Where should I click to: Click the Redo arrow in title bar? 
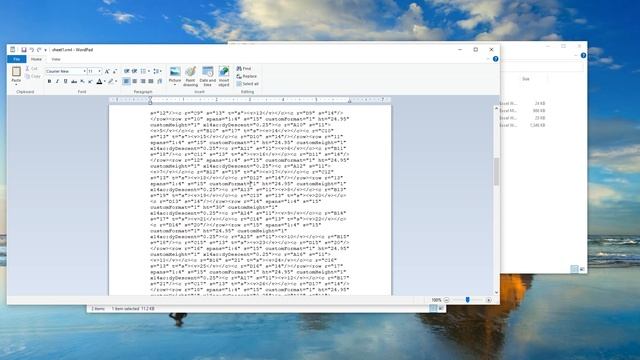tap(39, 50)
